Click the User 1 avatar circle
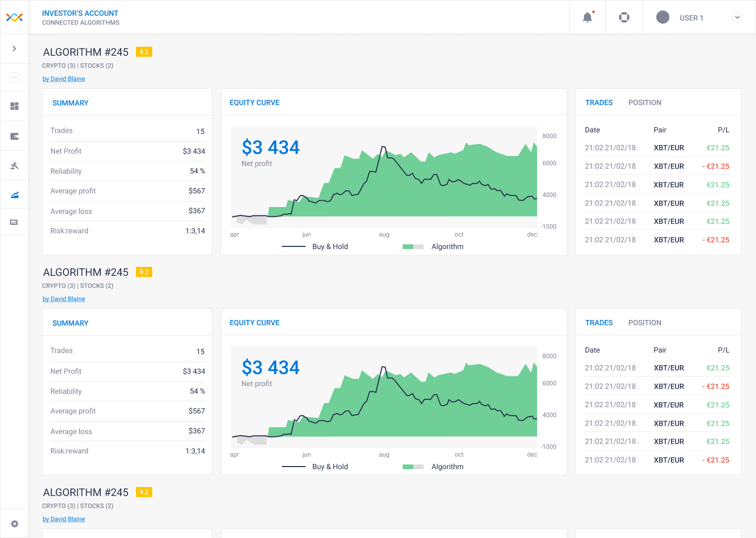756x538 pixels. [x=663, y=17]
